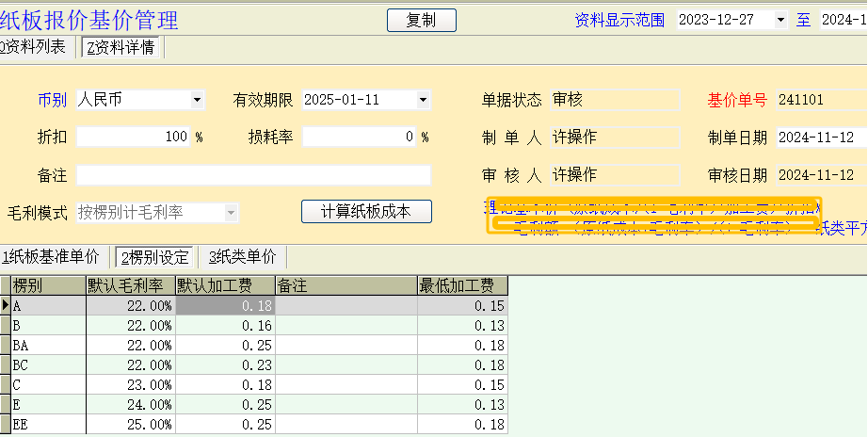Screen dimensions: 868x437
Task: Select the 默认毛利率 cell for row EE
Action: [x=130, y=425]
